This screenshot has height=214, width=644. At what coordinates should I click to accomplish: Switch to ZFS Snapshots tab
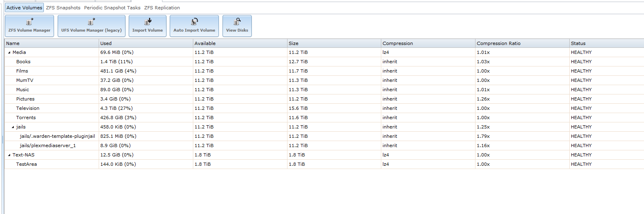pyautogui.click(x=63, y=8)
